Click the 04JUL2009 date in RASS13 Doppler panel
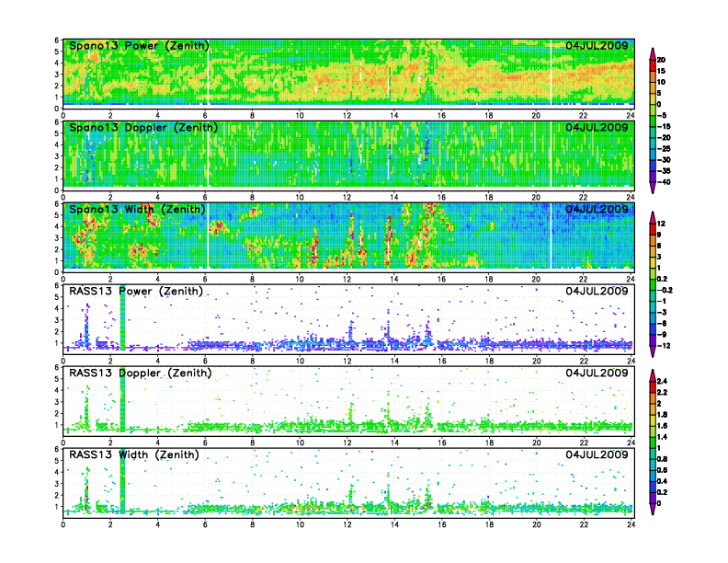 597,373
